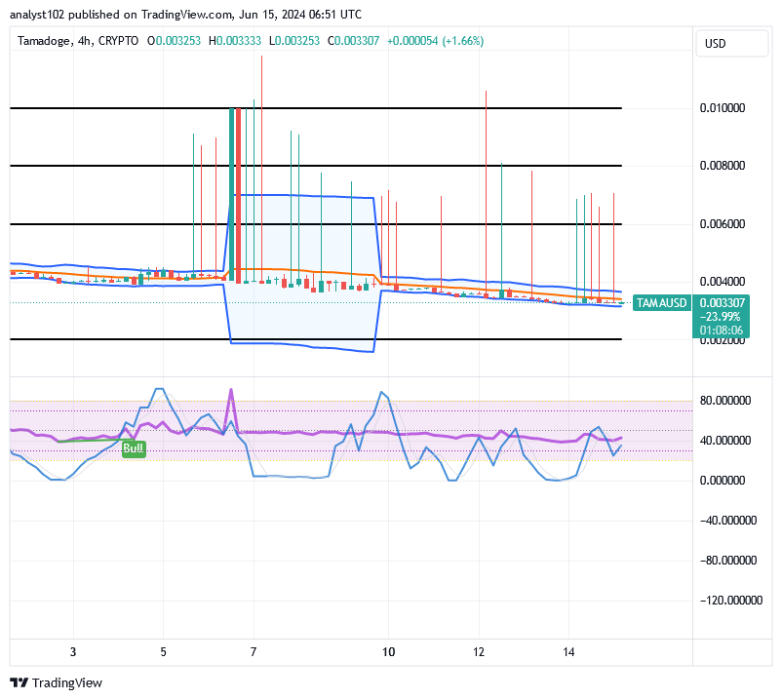Screen dimensions: 782x700
Task: Click the Tamadoge, 4h, CRYPTO title
Action: tap(78, 41)
